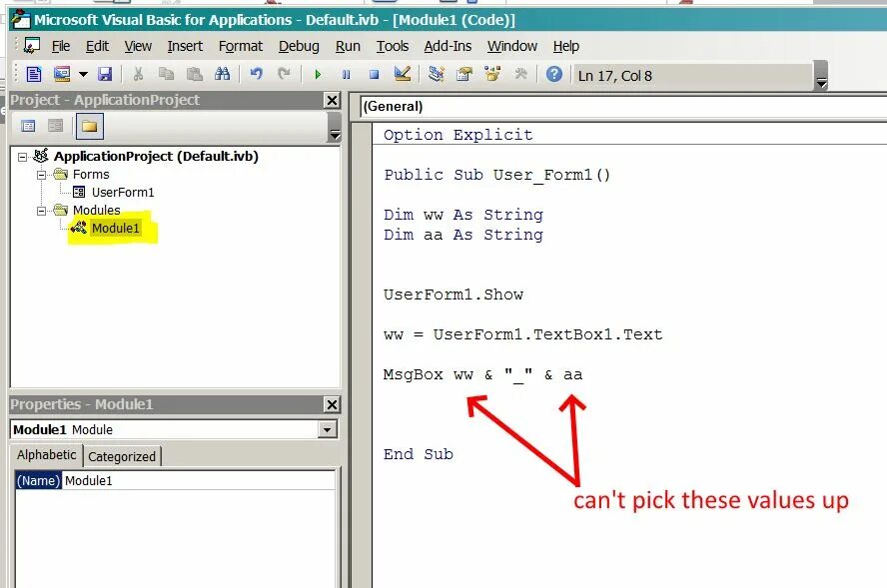Open the Properties Window toolbar icon

coord(464,74)
